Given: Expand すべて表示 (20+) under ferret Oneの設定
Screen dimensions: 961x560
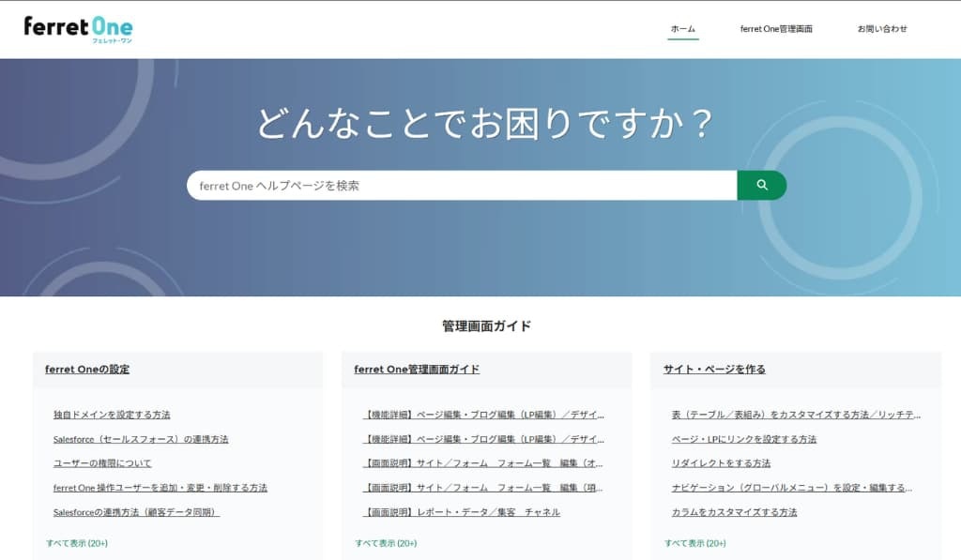Looking at the screenshot, I should 77,543.
